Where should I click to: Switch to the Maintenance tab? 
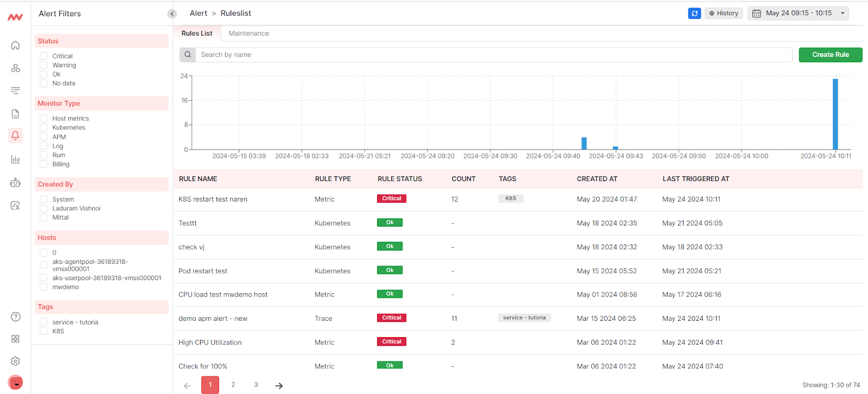pos(248,34)
